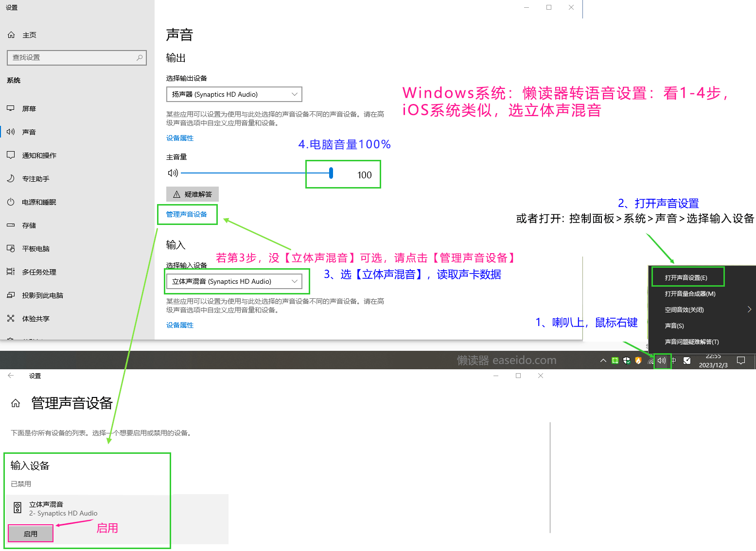Expand 空间音效 submenu arrow
This screenshot has width=756, height=551.
coord(749,310)
